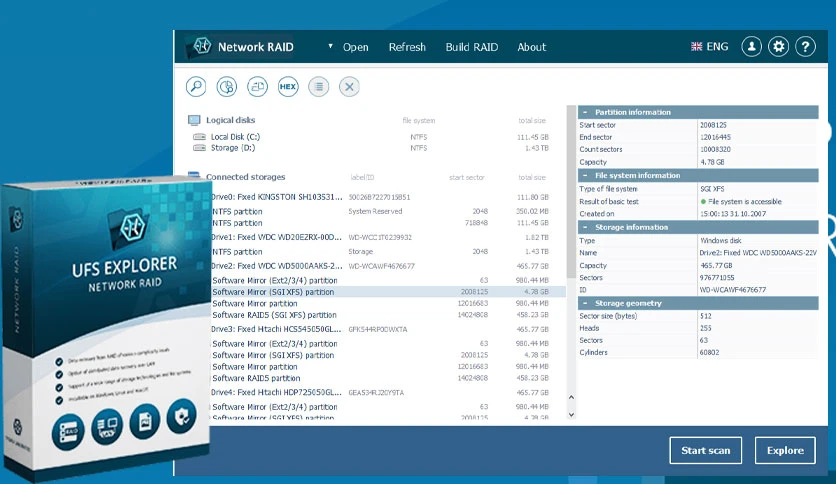This screenshot has height=484, width=836.
Task: Click the Cylinders value 60802
Action: click(709, 352)
